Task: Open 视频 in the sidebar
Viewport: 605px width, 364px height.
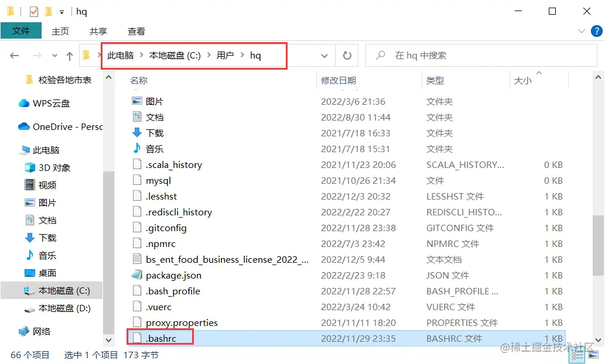Action: pyautogui.click(x=47, y=185)
